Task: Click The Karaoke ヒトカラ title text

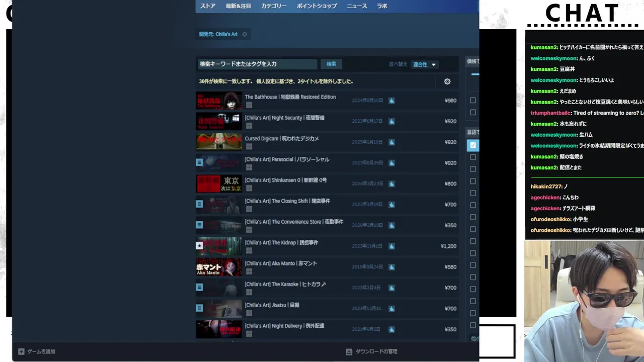Action: (x=286, y=285)
